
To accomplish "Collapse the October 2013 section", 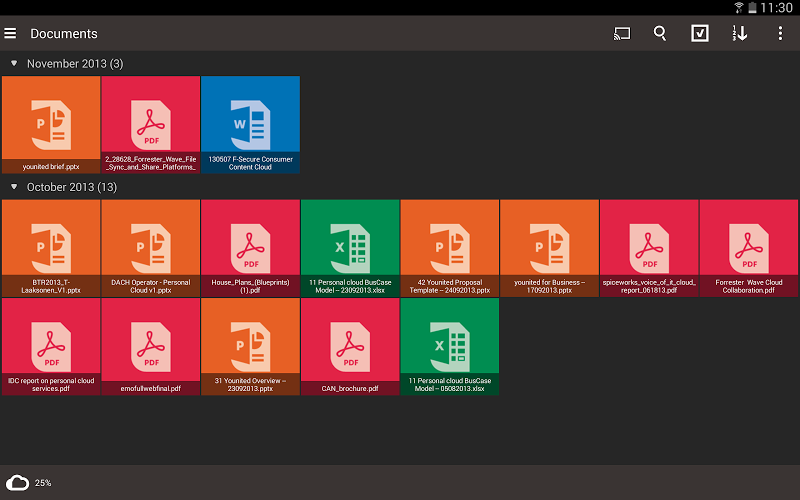I will (x=14, y=187).
